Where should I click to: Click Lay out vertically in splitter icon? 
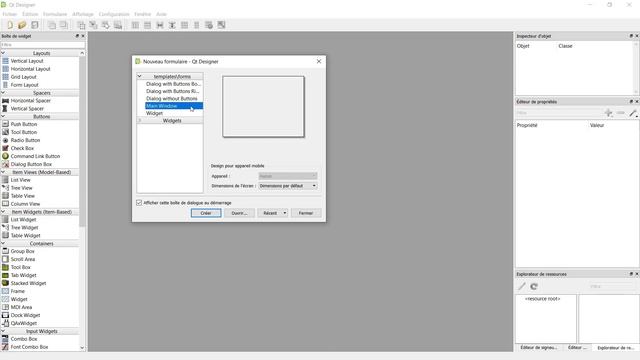point(172,25)
